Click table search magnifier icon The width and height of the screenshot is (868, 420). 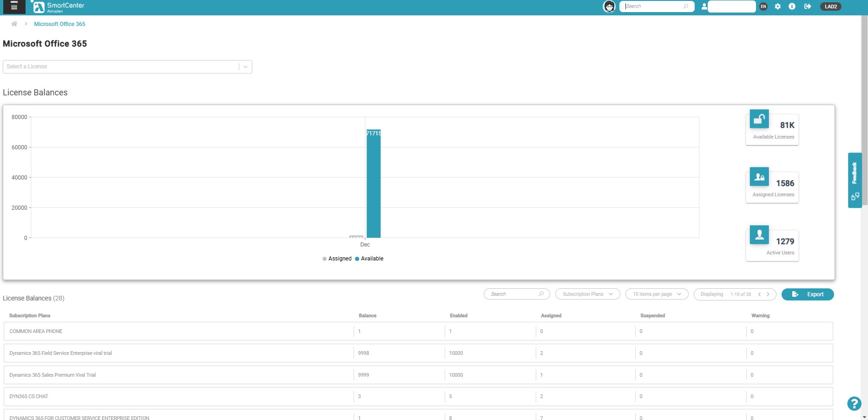[x=541, y=294]
